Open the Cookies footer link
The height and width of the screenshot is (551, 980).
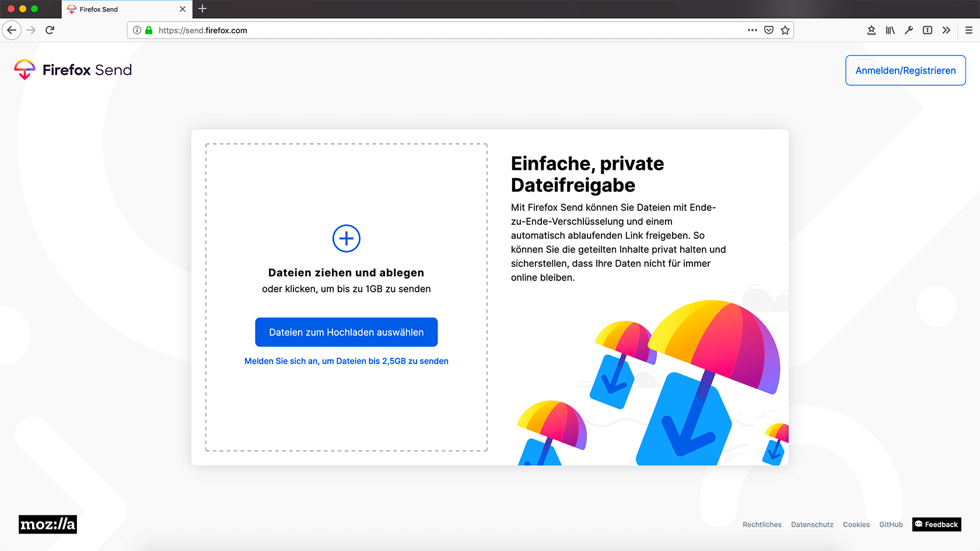856,525
